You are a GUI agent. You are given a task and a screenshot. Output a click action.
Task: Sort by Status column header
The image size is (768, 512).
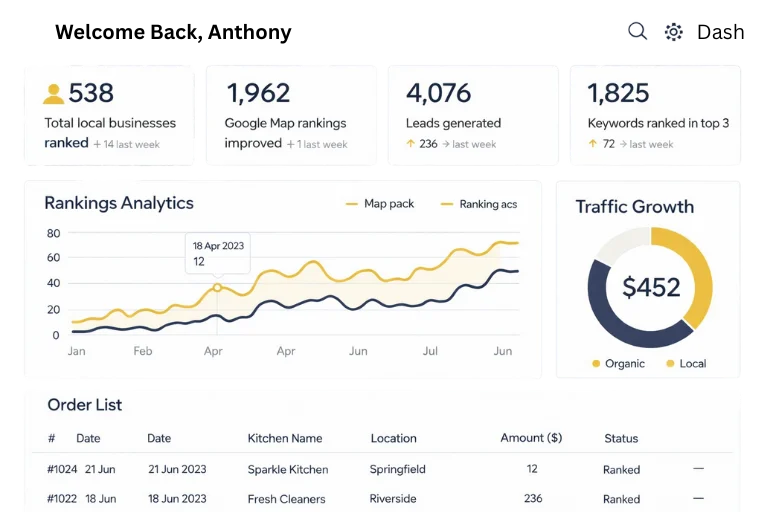click(x=621, y=439)
